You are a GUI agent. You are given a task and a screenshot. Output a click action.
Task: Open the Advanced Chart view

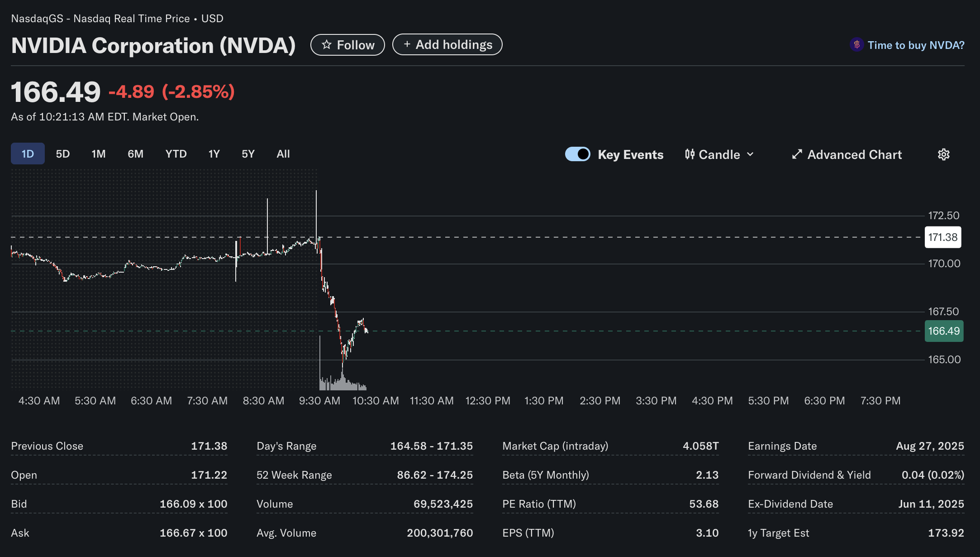point(847,154)
